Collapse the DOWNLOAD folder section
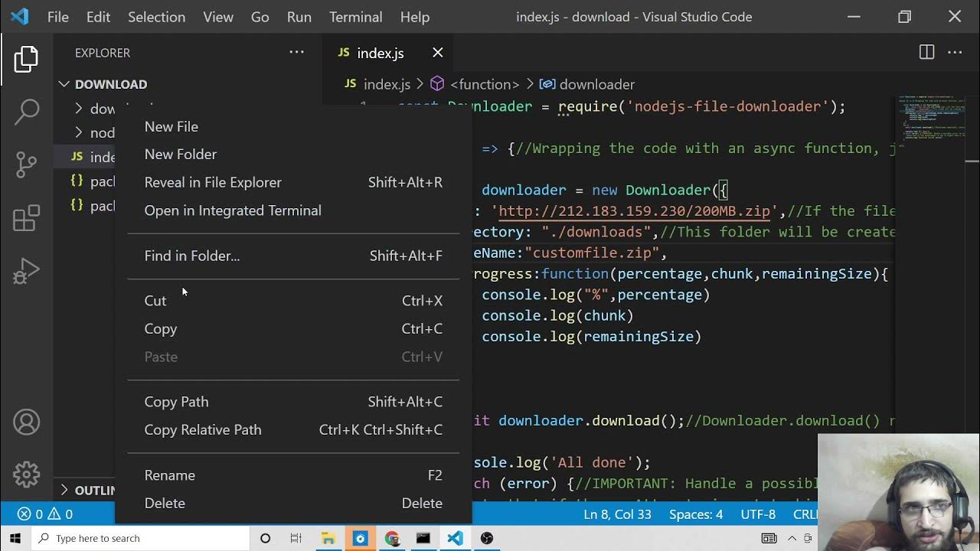Viewport: 980px width, 551px height. point(64,84)
